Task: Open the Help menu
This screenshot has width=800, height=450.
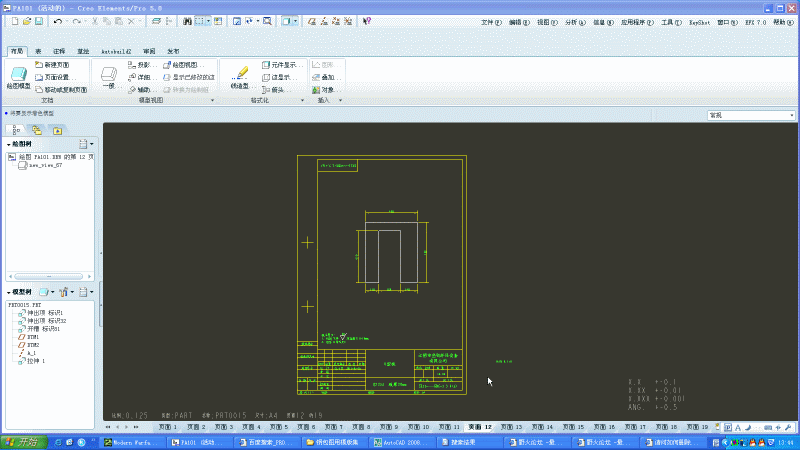Action: [783, 22]
